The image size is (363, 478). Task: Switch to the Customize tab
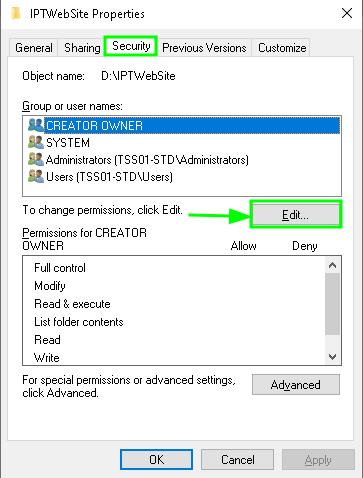pyautogui.click(x=282, y=48)
